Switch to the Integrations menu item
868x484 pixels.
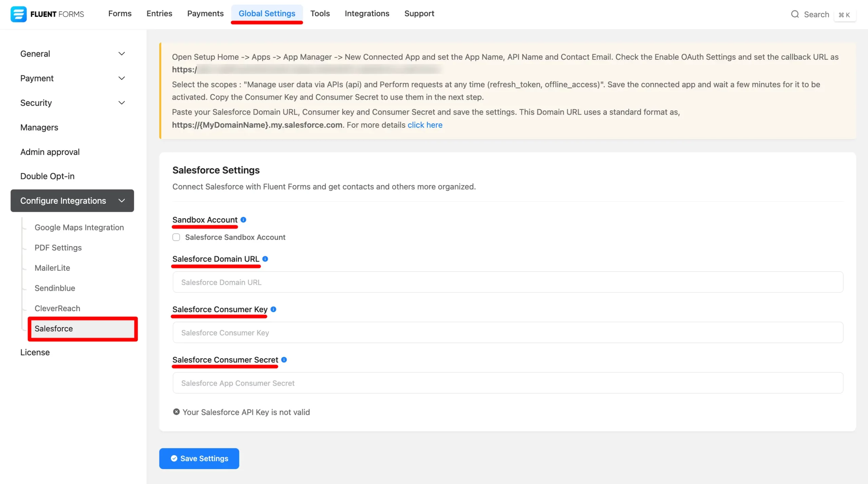(x=367, y=14)
